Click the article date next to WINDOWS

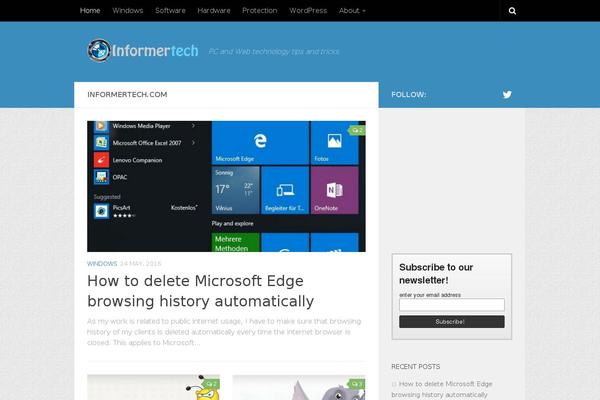tap(140, 264)
